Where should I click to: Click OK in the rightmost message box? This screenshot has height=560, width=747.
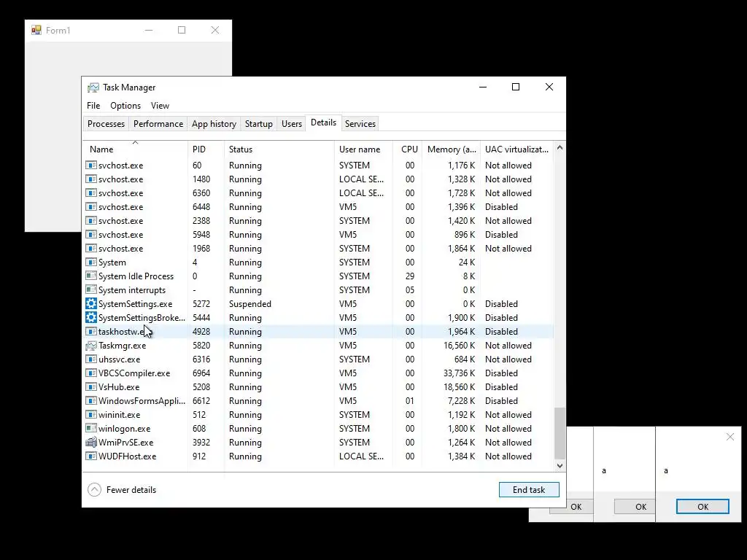(703, 507)
